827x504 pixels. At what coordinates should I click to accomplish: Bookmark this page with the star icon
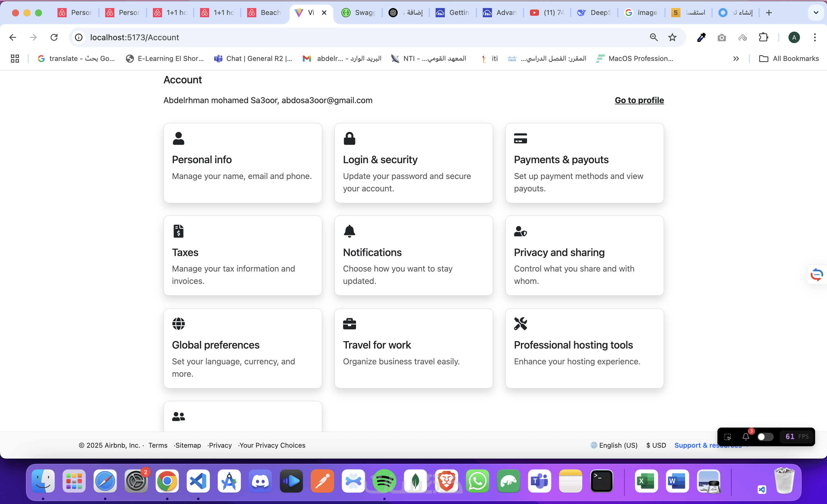click(672, 37)
